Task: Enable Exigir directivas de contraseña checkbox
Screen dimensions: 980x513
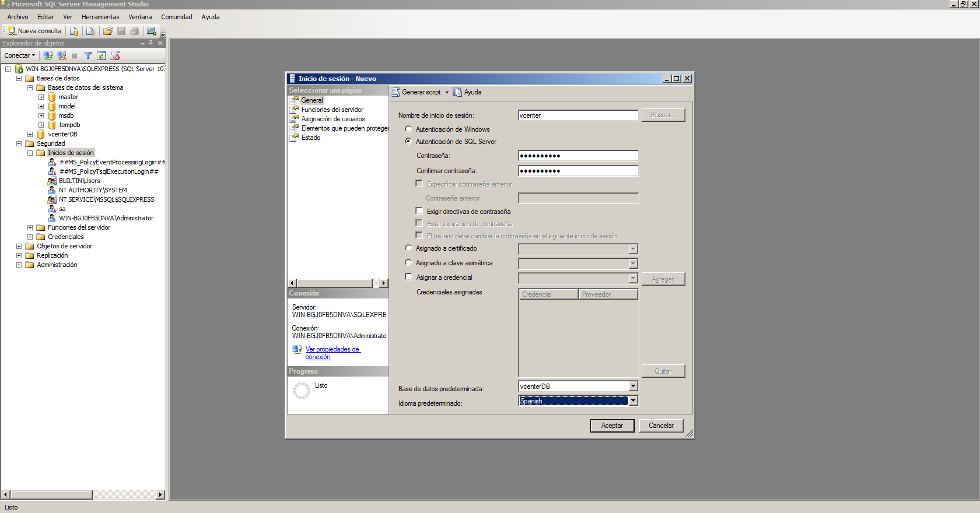Action: pyautogui.click(x=419, y=211)
